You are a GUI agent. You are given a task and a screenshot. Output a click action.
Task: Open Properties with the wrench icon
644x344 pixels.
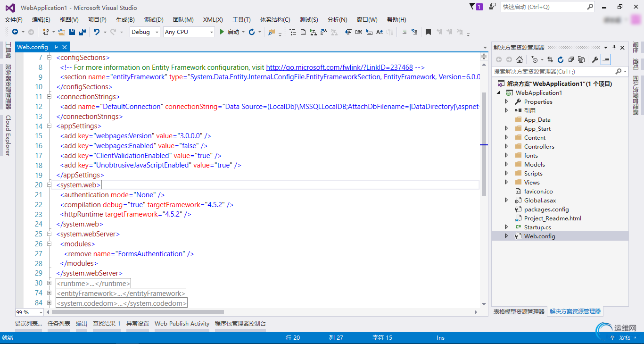595,59
